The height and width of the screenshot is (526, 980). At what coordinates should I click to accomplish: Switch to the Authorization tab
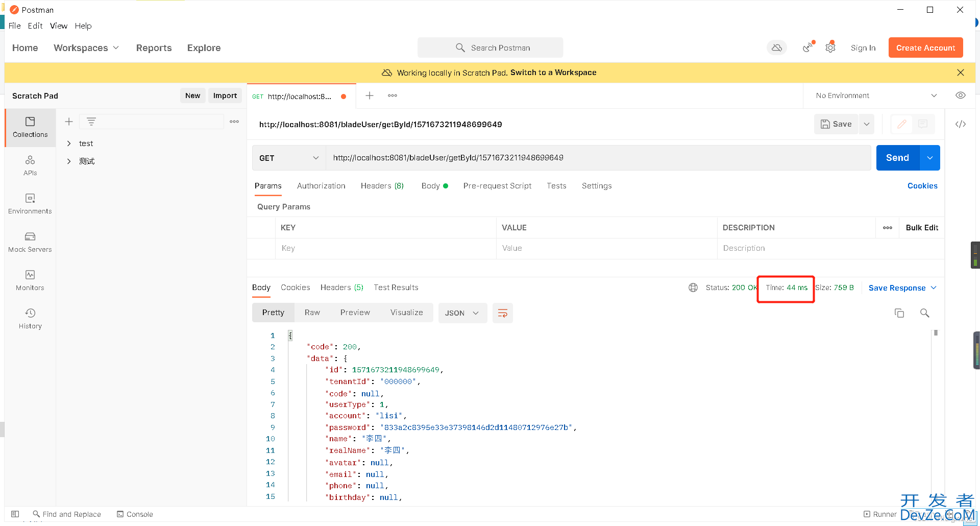tap(321, 186)
